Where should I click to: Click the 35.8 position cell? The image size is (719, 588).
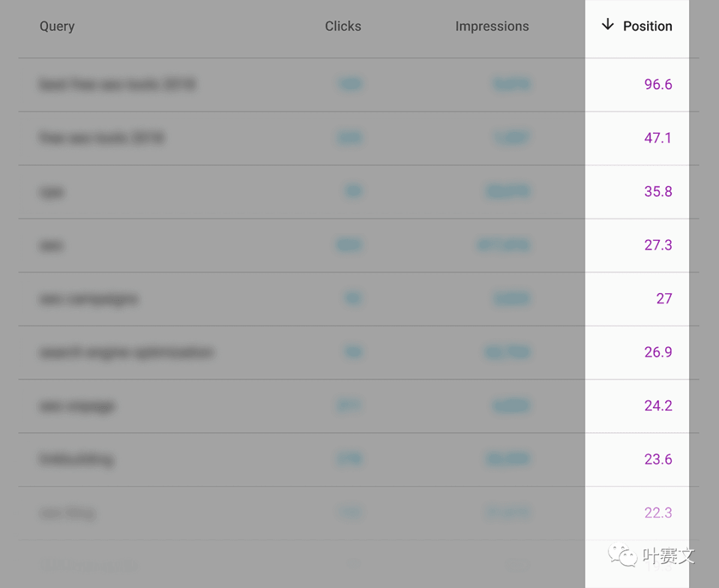[x=658, y=191]
